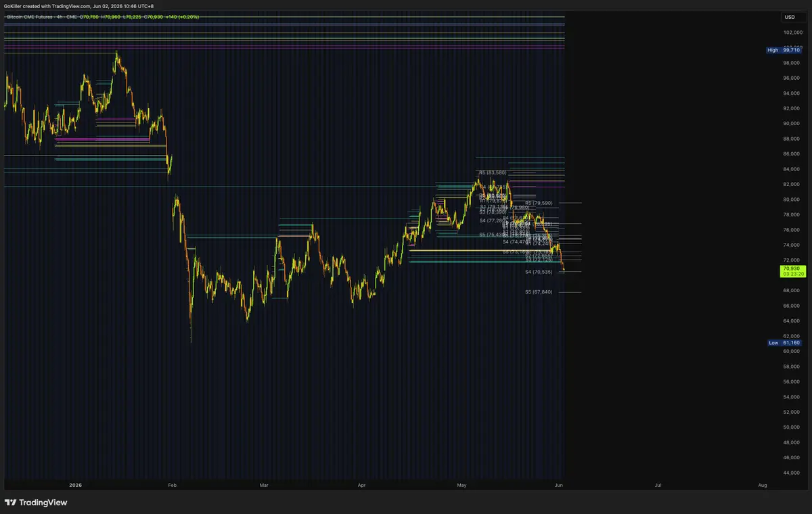This screenshot has height=514, width=812.
Task: Click the high value H70,960
Action: [x=110, y=17]
